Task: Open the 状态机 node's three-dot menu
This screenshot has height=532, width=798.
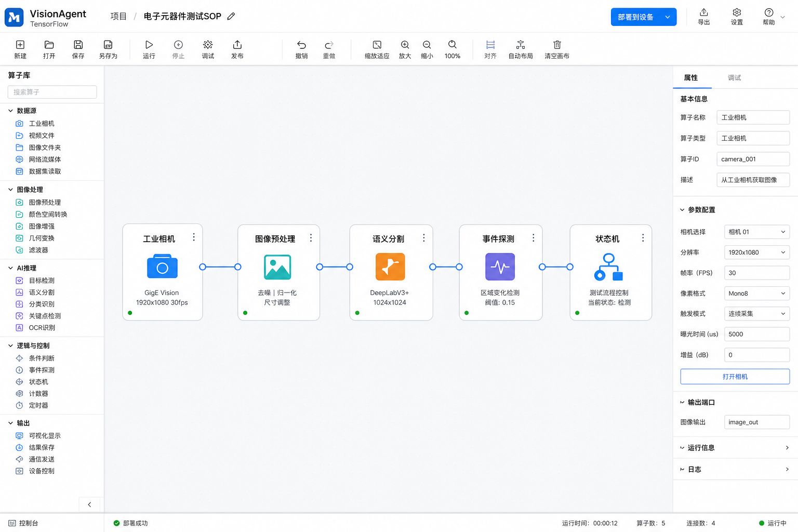Action: pyautogui.click(x=643, y=237)
